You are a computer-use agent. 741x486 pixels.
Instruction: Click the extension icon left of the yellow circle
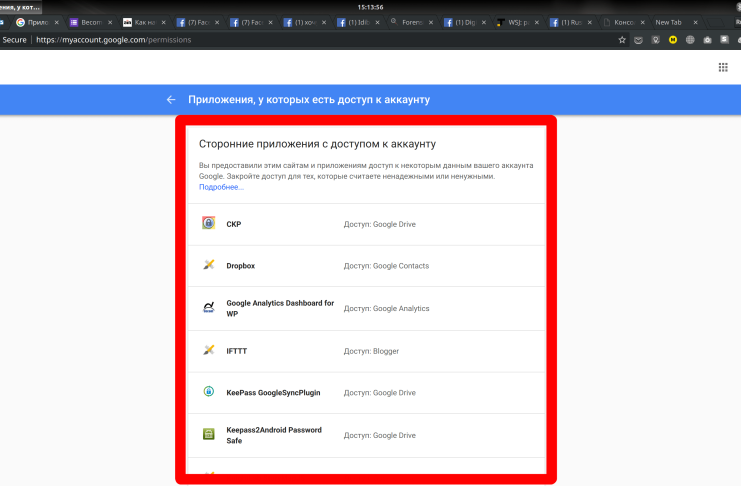[x=655, y=40]
